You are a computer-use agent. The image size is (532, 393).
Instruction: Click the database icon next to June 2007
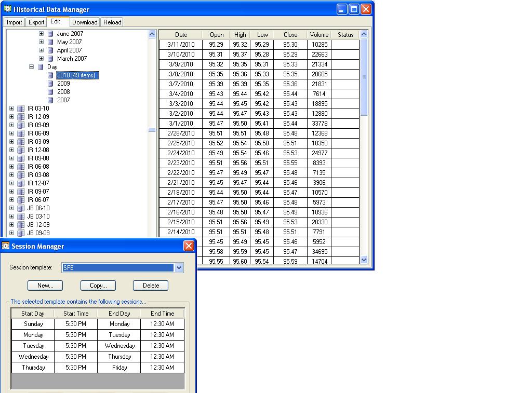pos(50,34)
